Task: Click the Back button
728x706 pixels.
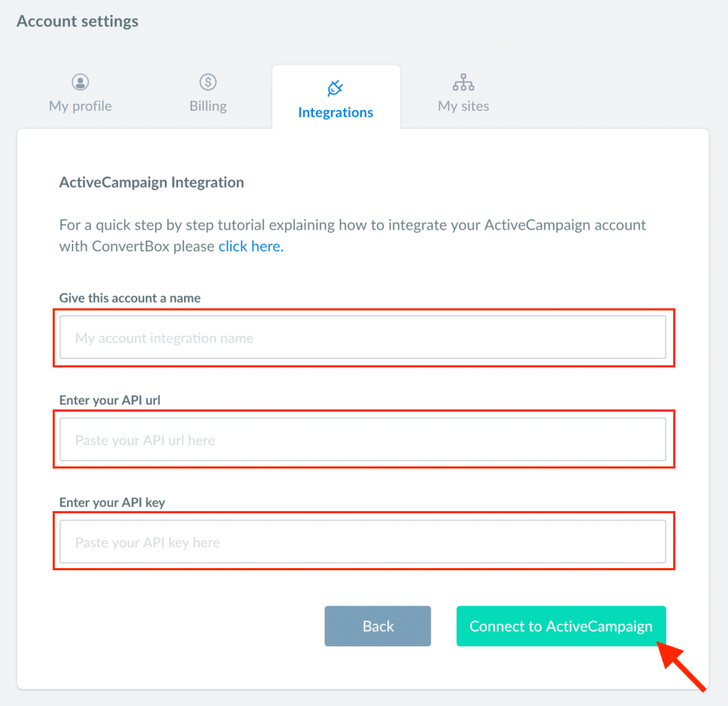Action: [x=378, y=626]
